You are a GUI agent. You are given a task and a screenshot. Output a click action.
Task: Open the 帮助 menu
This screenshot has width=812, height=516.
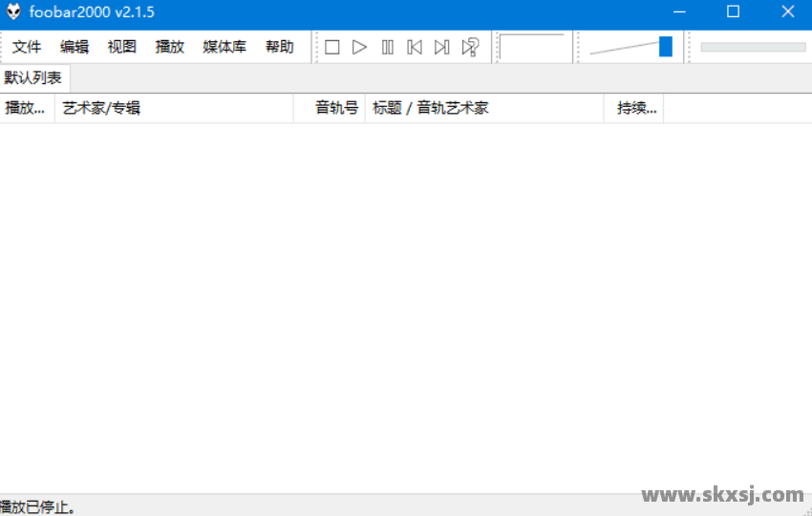pos(280,47)
